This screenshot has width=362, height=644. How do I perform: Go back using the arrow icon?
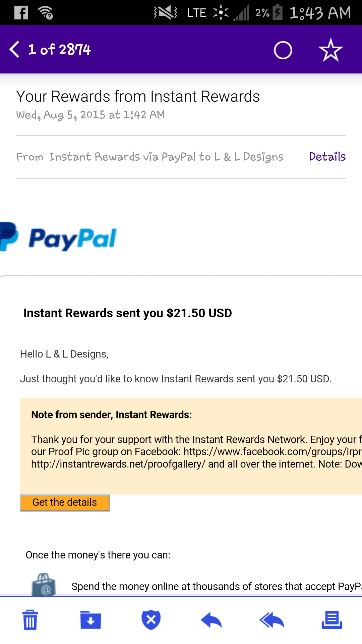click(14, 49)
